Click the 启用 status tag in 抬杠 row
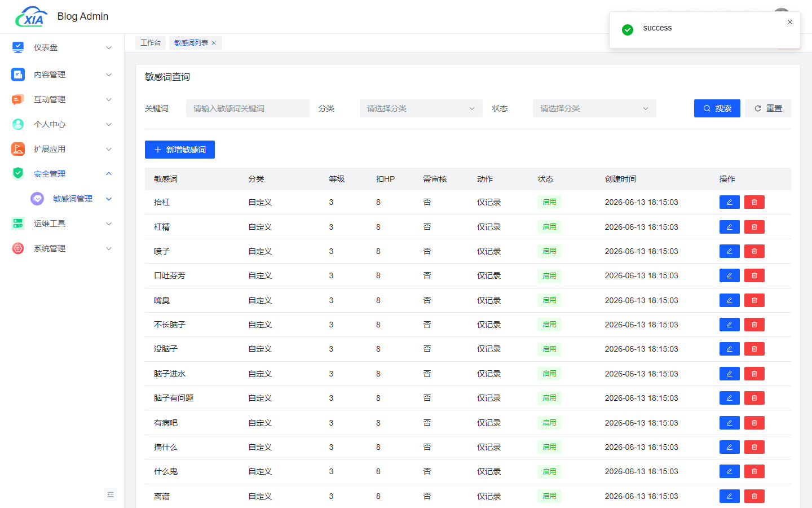This screenshot has width=812, height=508. tap(549, 202)
